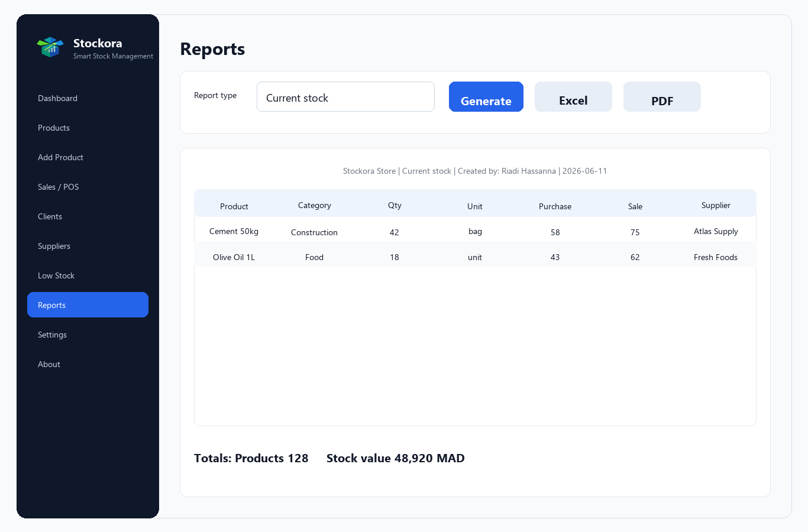
Task: Click the bag unit cell
Action: pyautogui.click(x=475, y=231)
